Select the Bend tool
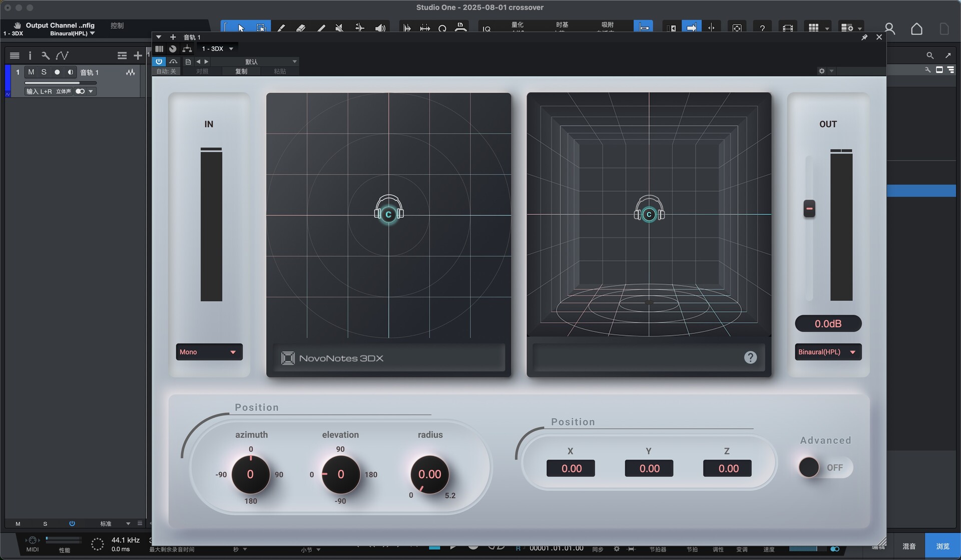961x560 pixels. (x=359, y=29)
